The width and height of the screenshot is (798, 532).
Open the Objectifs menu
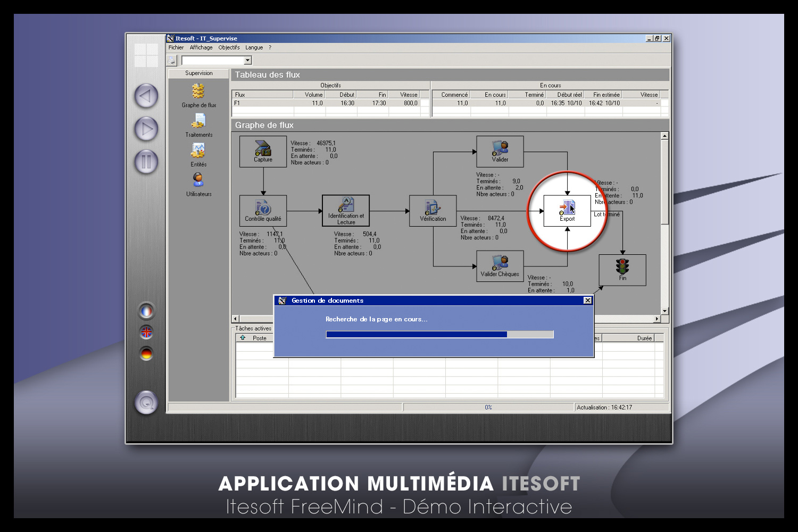229,47
